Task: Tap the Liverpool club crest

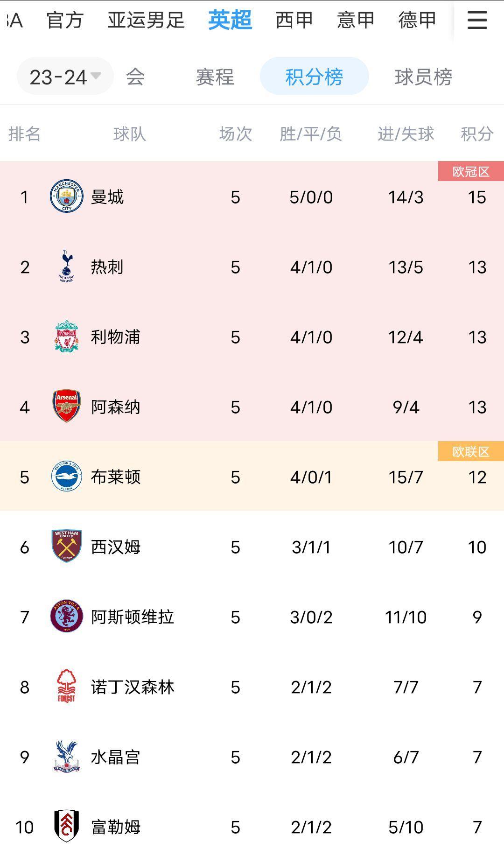Action: tap(66, 337)
